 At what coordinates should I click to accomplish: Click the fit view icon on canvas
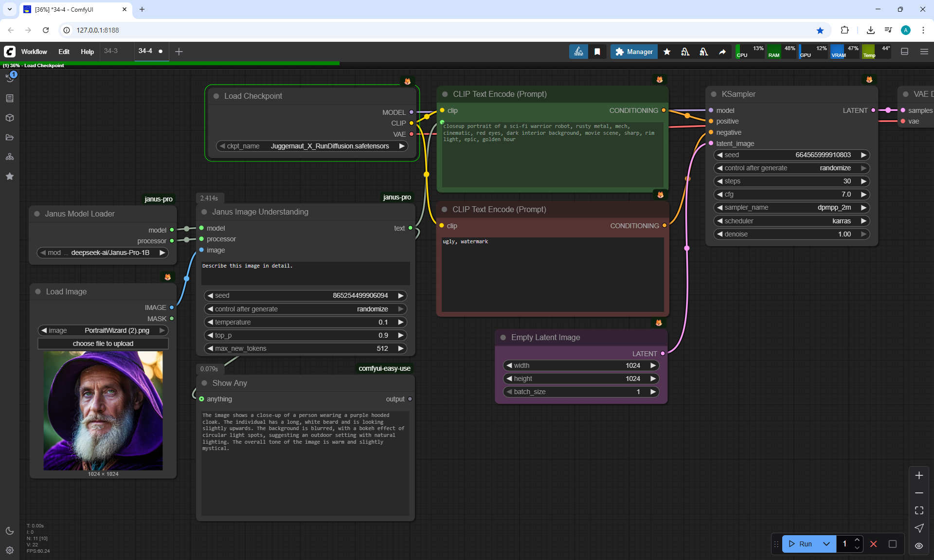pyautogui.click(x=919, y=510)
